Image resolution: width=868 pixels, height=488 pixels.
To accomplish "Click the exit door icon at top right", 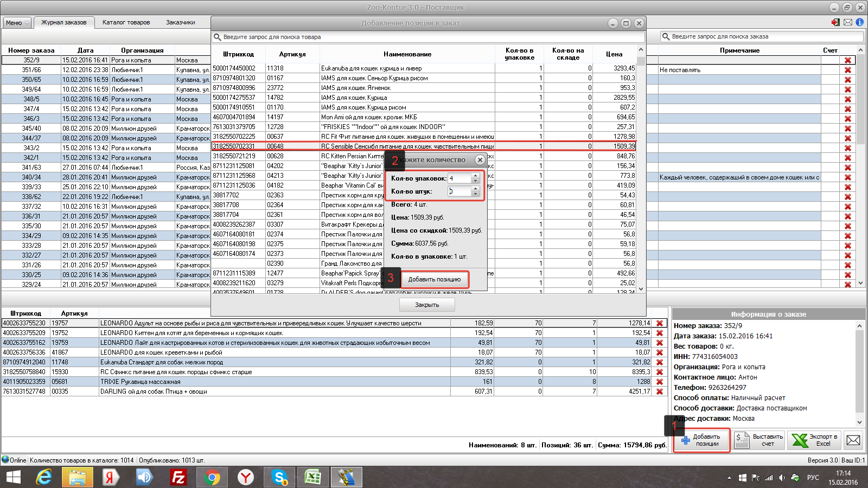I will click(x=835, y=22).
